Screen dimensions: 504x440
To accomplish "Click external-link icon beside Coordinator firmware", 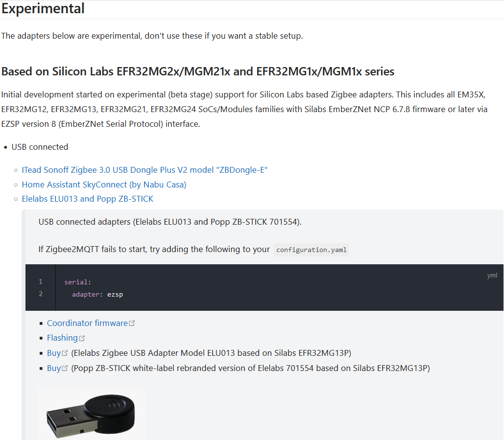I will (x=132, y=324).
